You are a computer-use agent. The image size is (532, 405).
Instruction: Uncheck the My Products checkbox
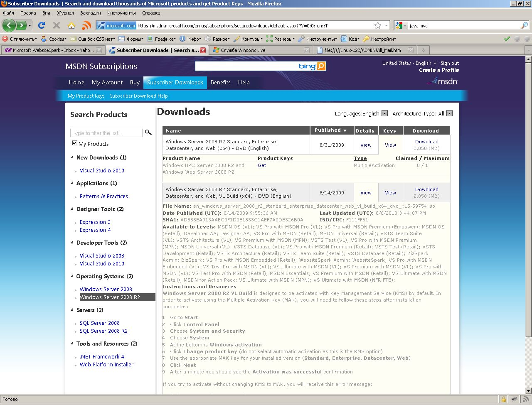click(x=74, y=143)
